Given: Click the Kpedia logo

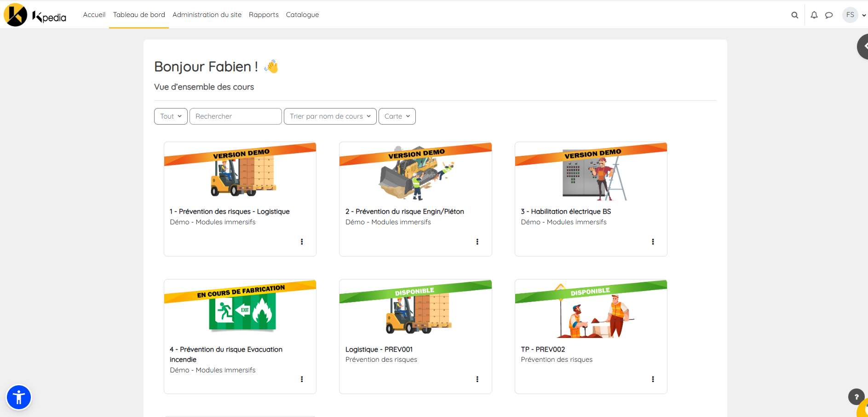Looking at the screenshot, I should (34, 14).
